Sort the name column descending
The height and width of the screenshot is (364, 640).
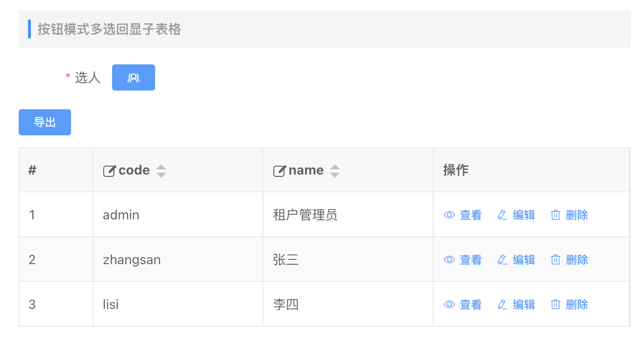tap(334, 175)
